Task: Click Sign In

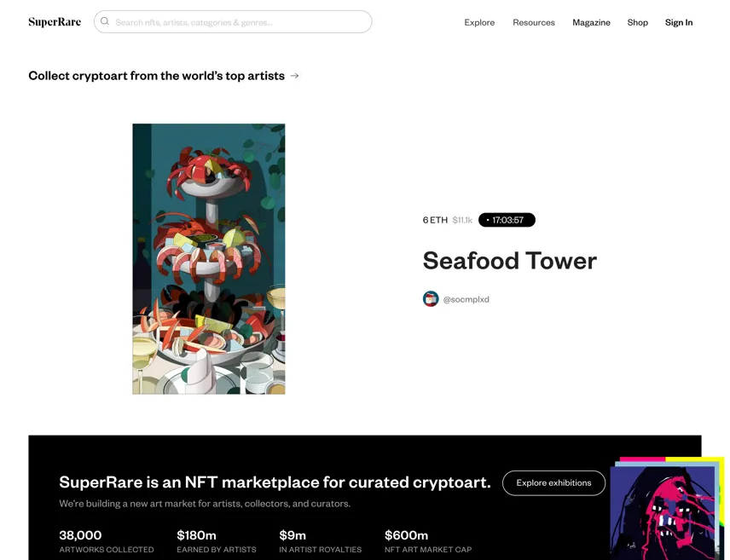Action: pos(679,22)
